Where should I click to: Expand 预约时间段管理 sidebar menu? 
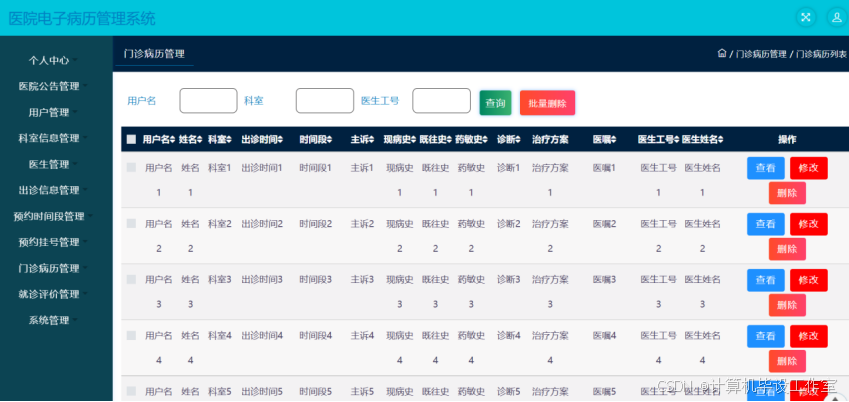click(52, 216)
